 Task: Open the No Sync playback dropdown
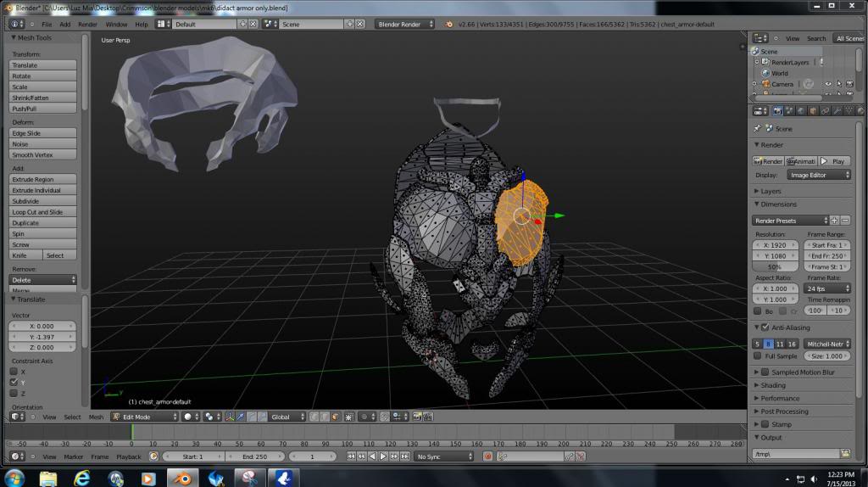(444, 456)
